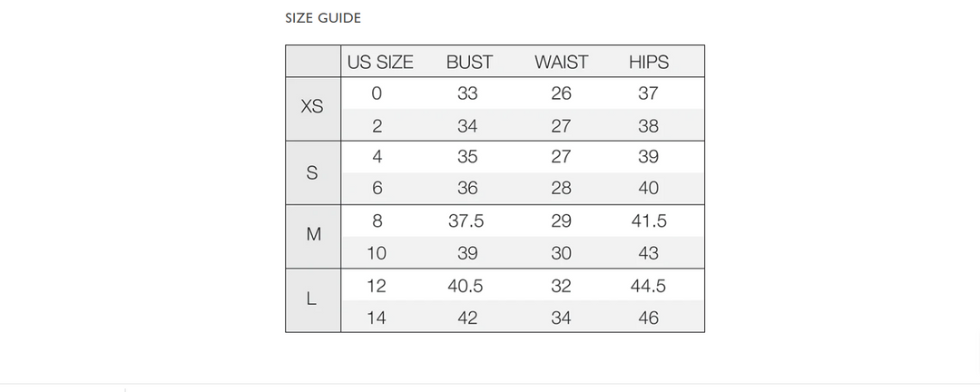The width and height of the screenshot is (980, 392).
Task: Click waist value 34 for size 14
Action: coord(561,318)
